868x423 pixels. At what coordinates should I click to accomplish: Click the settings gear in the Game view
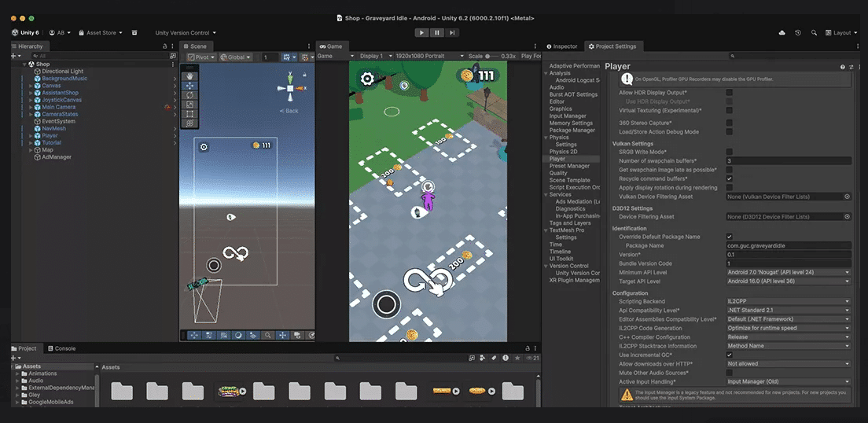click(368, 79)
